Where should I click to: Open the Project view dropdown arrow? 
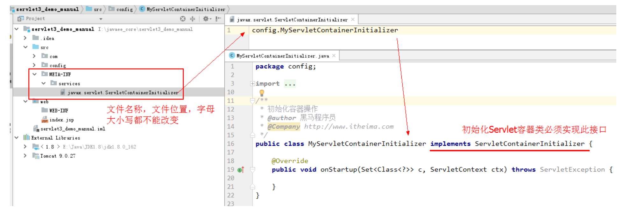(101, 19)
